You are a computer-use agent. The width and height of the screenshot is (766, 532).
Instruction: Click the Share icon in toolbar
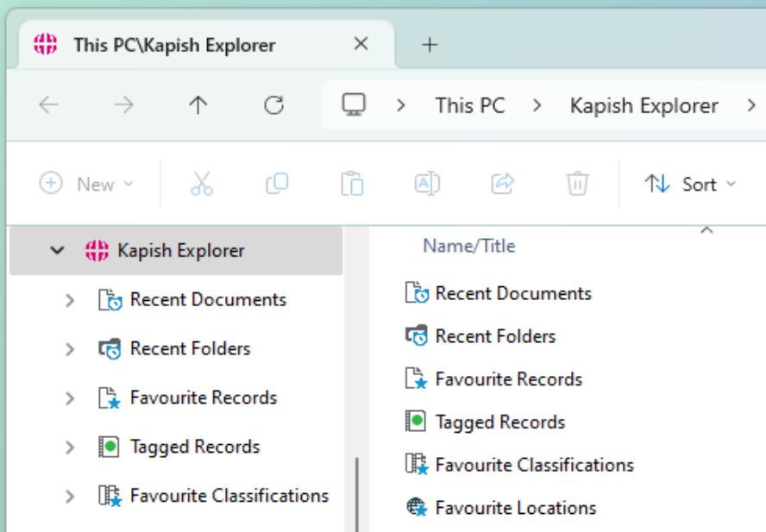[503, 184]
